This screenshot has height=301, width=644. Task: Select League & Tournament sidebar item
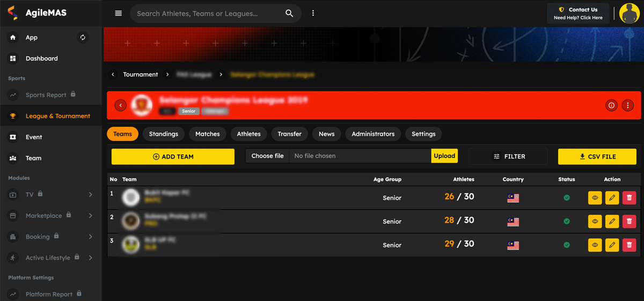coord(51,116)
